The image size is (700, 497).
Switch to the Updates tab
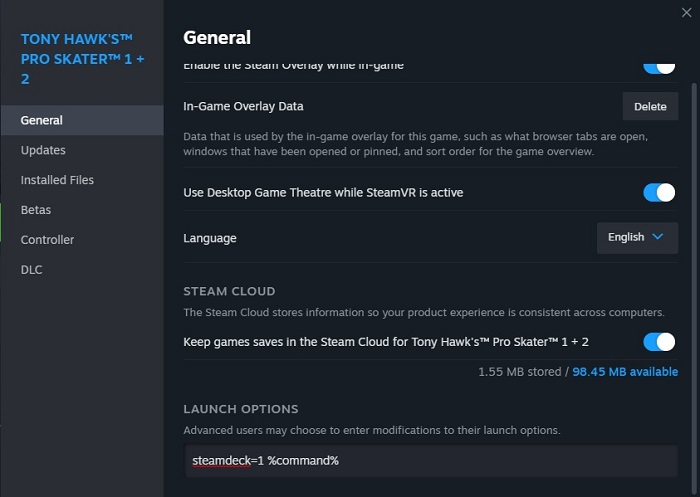click(x=43, y=150)
